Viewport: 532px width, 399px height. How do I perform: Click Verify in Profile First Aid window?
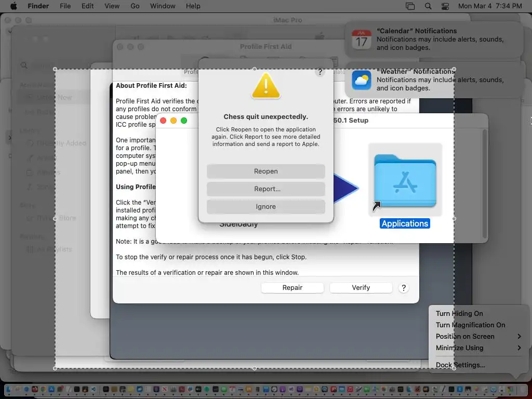coord(361,288)
